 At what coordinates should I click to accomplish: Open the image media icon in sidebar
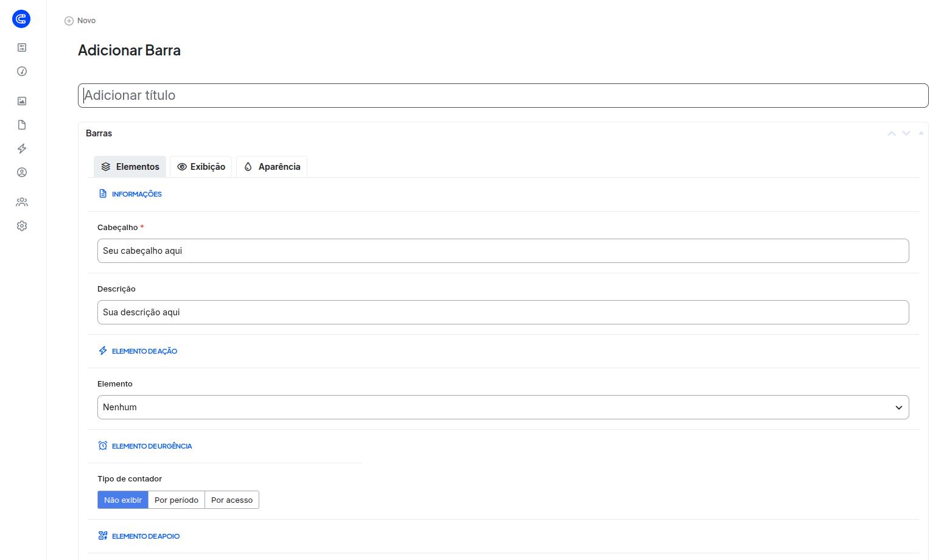(22, 101)
